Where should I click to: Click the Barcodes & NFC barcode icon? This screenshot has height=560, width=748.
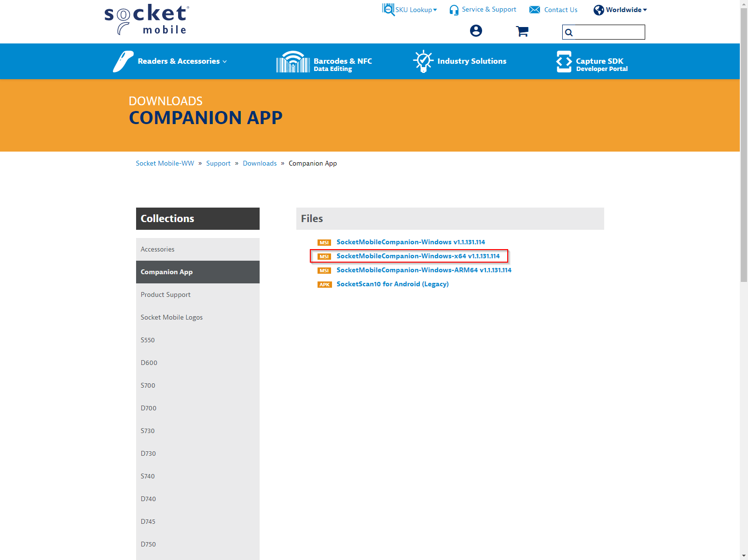pos(293,62)
